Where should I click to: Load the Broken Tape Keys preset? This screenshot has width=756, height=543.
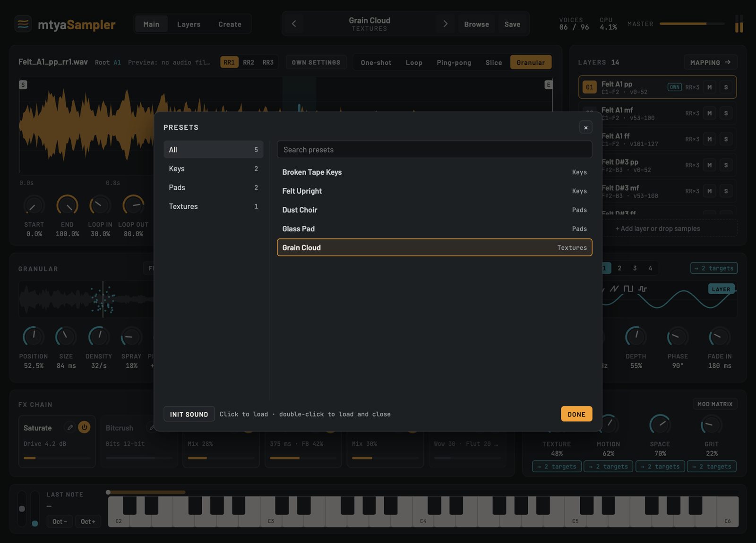click(x=434, y=172)
